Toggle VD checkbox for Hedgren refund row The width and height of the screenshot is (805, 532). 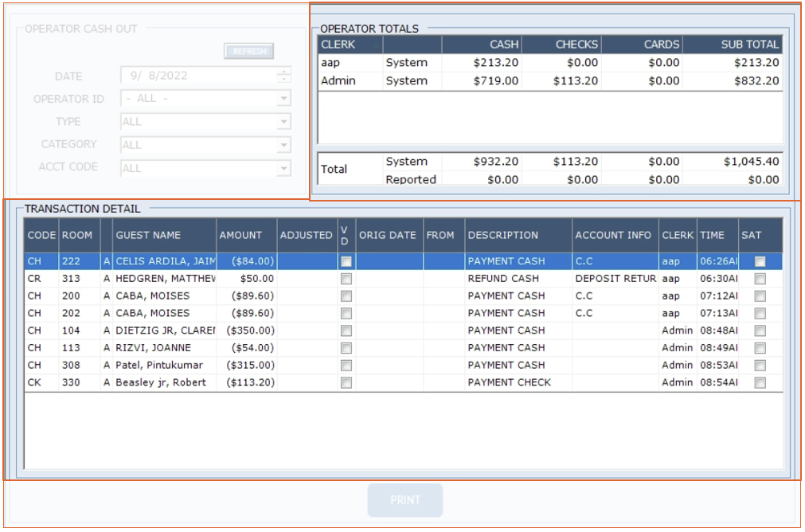click(x=346, y=279)
